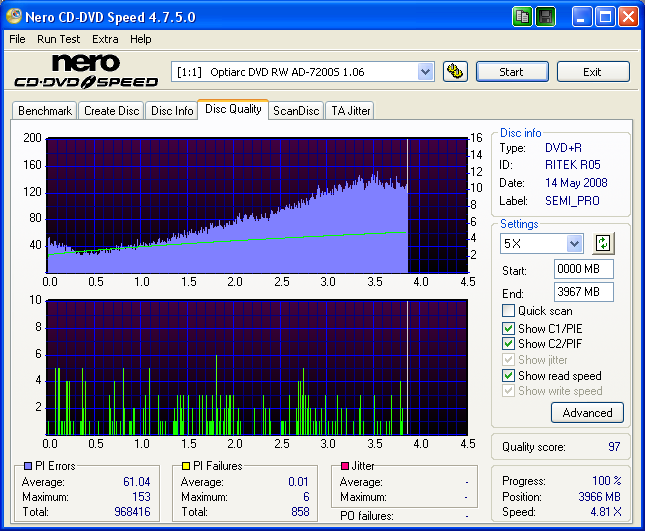
Task: Click the copy-to-clipboard icon in title bar
Action: 522,17
